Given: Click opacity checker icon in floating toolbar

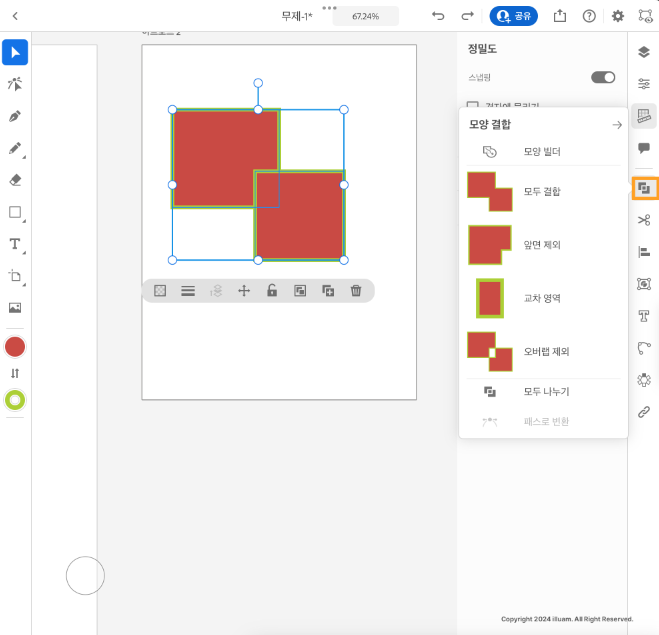Looking at the screenshot, I should (160, 290).
